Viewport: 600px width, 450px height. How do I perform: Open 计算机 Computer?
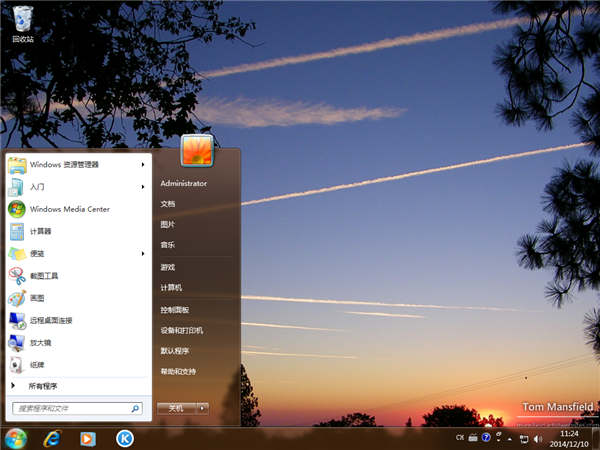pos(171,287)
